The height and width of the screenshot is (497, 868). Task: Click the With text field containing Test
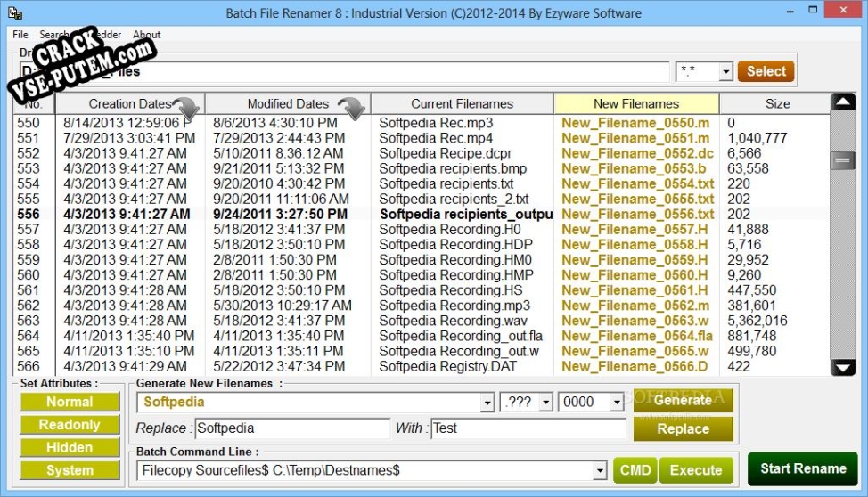[x=528, y=428]
